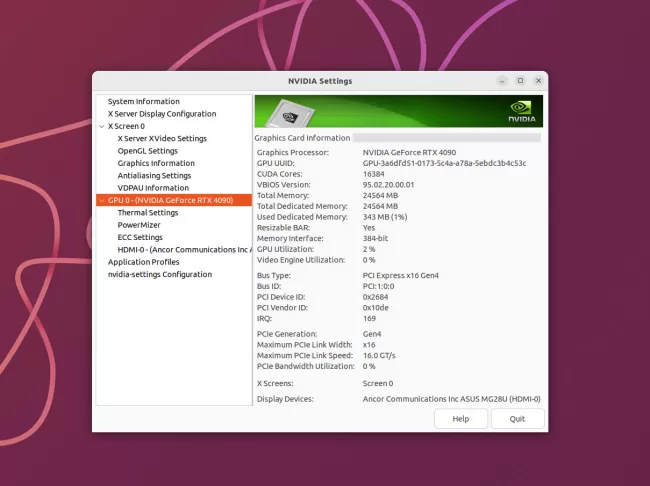Open X Server XVideo Settings
The image size is (650, 486).
click(162, 139)
